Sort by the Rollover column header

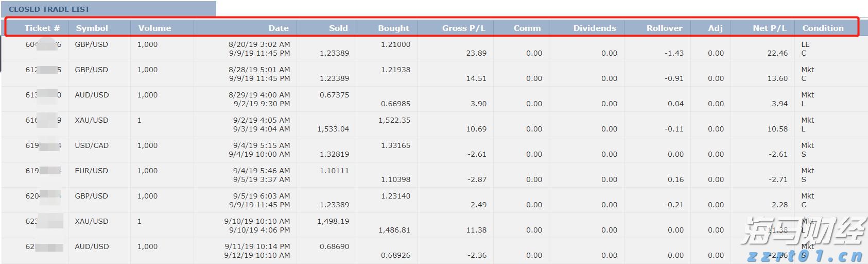click(x=664, y=28)
